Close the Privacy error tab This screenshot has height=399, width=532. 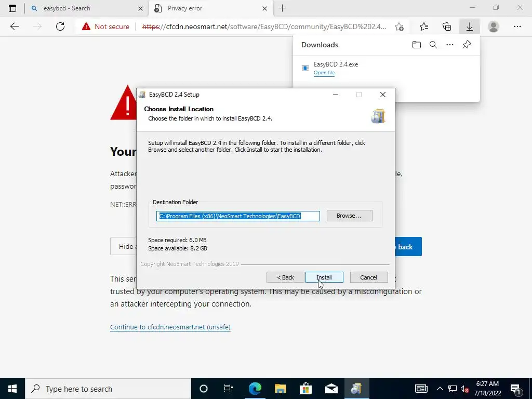(x=264, y=8)
